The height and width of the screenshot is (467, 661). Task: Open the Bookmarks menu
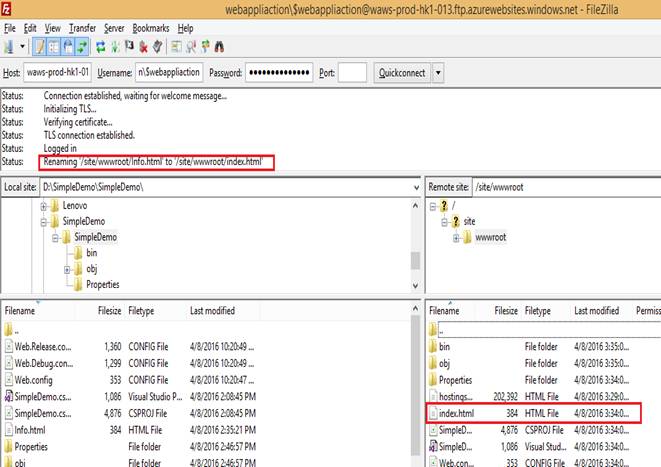(150, 28)
